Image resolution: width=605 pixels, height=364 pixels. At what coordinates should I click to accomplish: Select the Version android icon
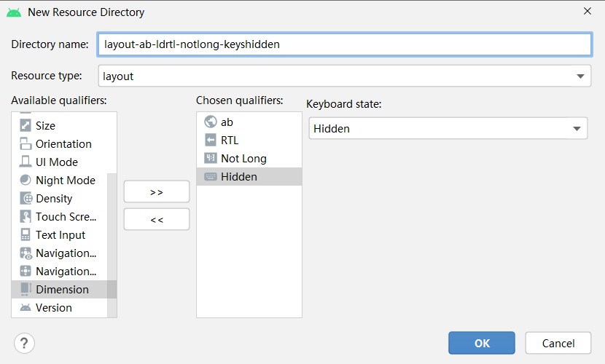[26, 307]
